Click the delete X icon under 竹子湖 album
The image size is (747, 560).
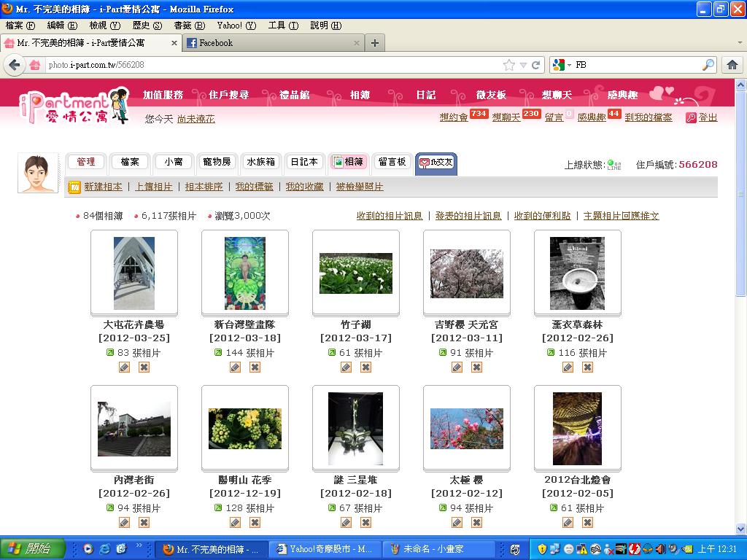click(365, 367)
